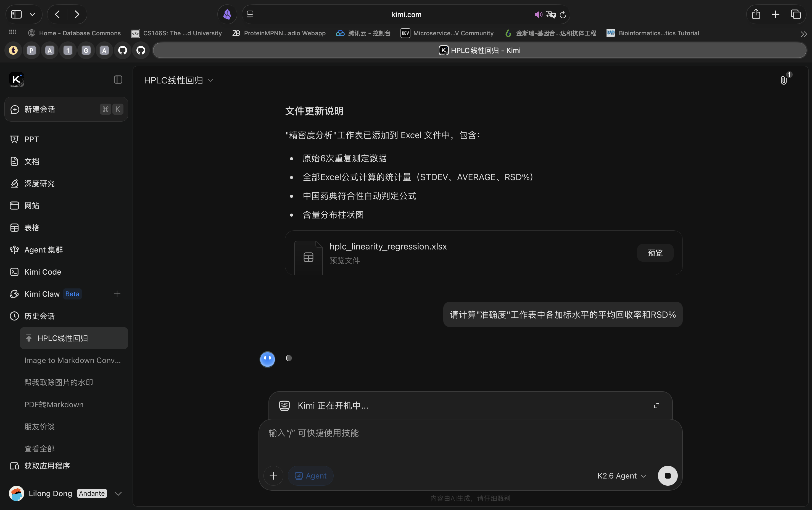Toggle the Agent mode chip

310,475
